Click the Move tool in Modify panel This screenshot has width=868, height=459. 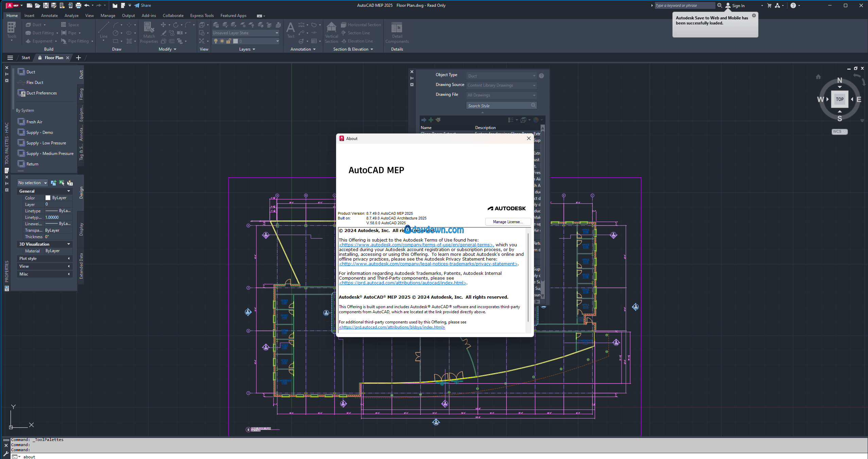pos(163,25)
